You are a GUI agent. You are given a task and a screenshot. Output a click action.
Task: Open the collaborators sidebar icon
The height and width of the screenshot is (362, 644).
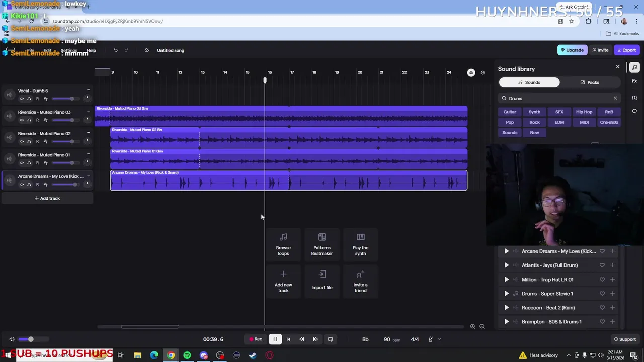(634, 97)
